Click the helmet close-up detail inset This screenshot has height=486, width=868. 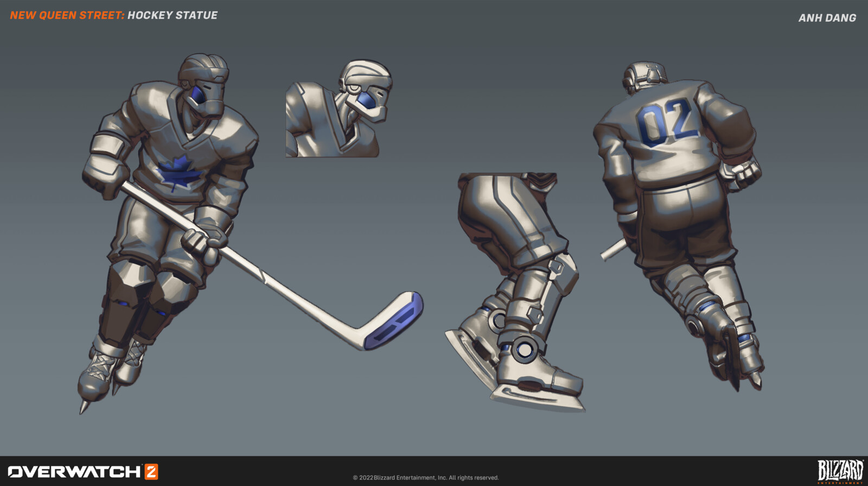339,109
